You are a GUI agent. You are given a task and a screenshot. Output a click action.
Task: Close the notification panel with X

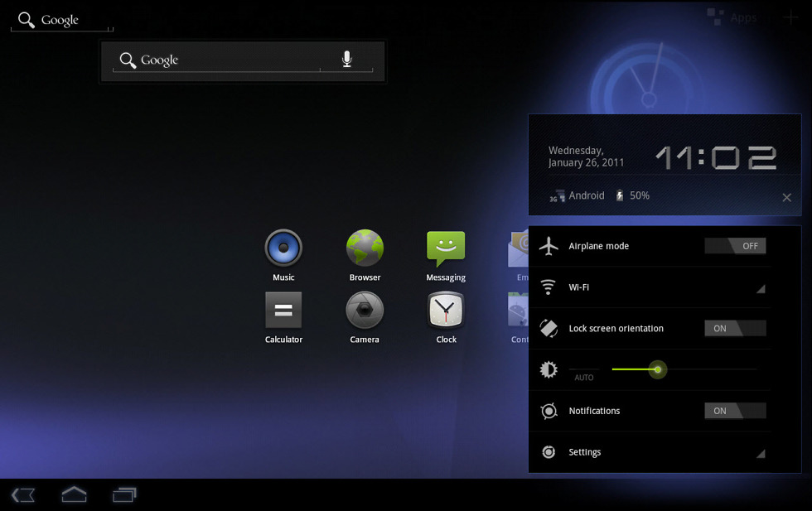[x=786, y=197]
